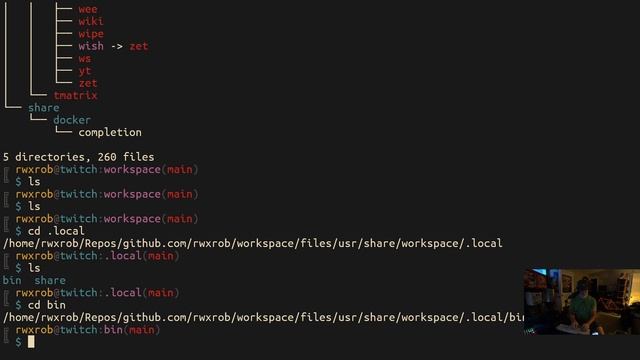This screenshot has width=640, height=360.
Task: Click the 'share' directory in tree
Action: point(44,107)
